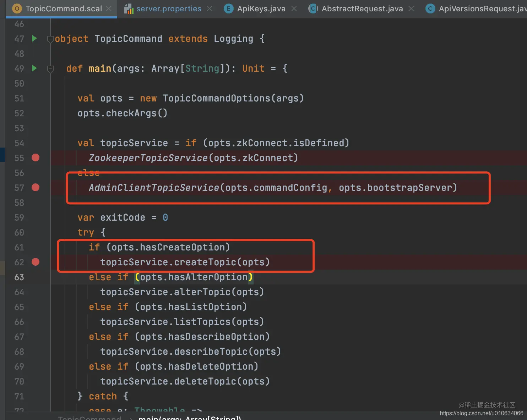Click 'topicService.createTopic(opts)' on line 62

tap(185, 262)
